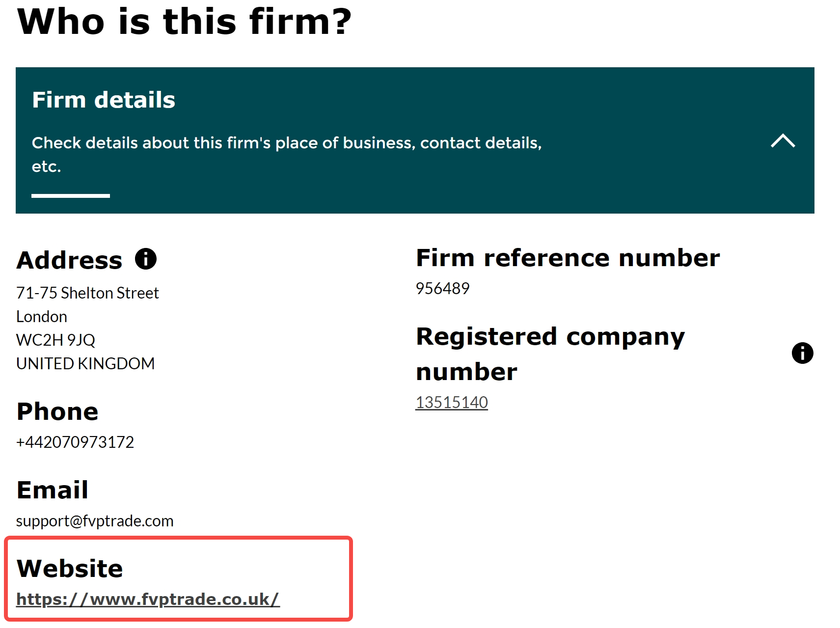Click the Address info icon
Viewport: 840px width, 628px height.
pos(146,259)
